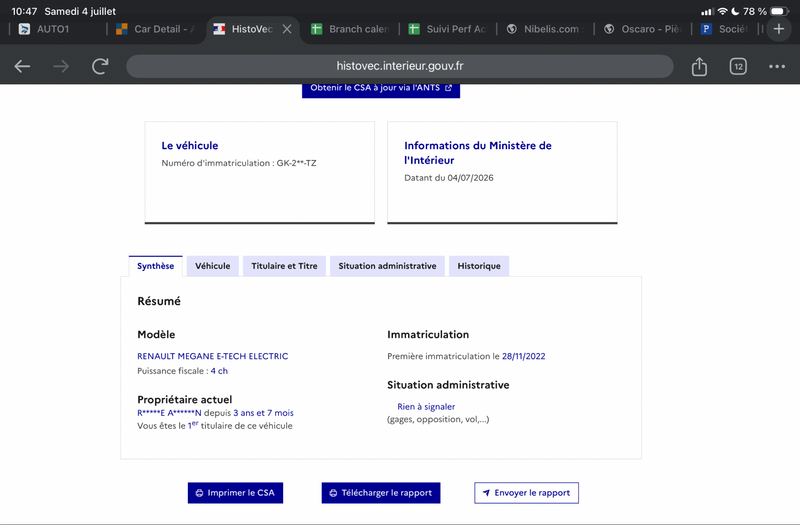Add a new browser tab

pyautogui.click(x=779, y=29)
